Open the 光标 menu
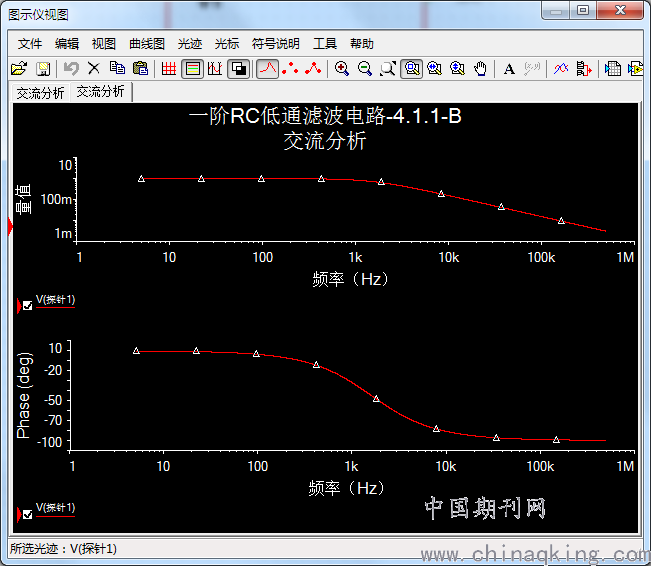This screenshot has width=651, height=566. pyautogui.click(x=226, y=44)
